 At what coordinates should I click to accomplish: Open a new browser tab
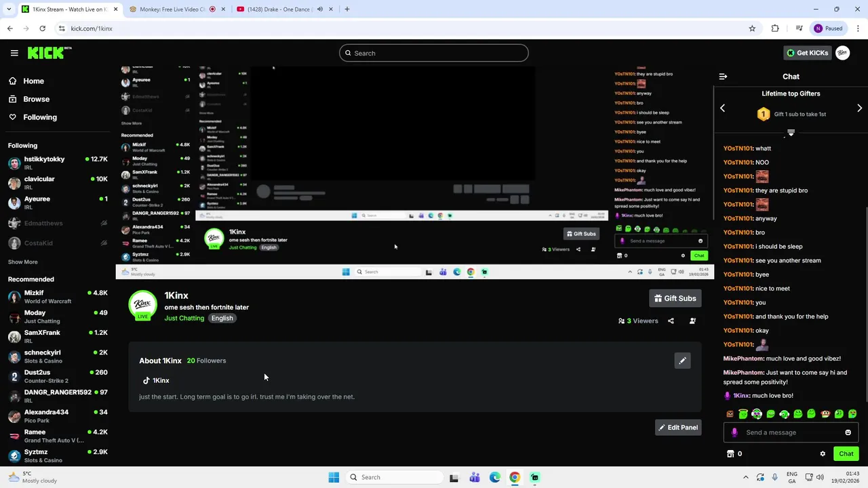347,9
